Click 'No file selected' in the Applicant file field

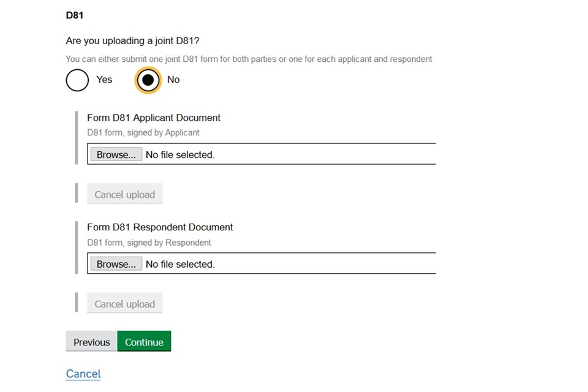coord(180,155)
